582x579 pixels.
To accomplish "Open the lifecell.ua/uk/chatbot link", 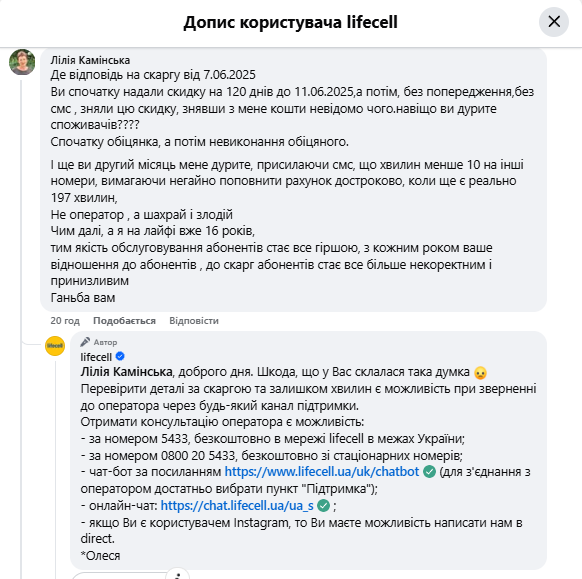I will pos(322,472).
